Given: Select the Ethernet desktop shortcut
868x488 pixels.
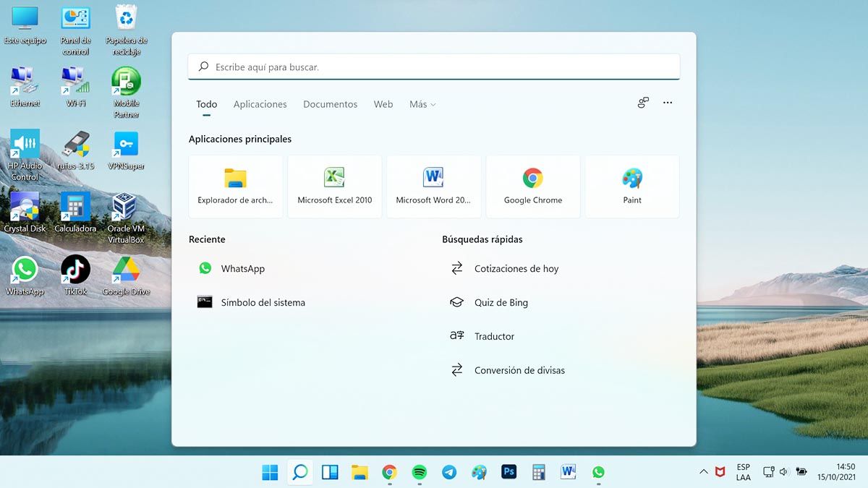Looking at the screenshot, I should tap(25, 87).
